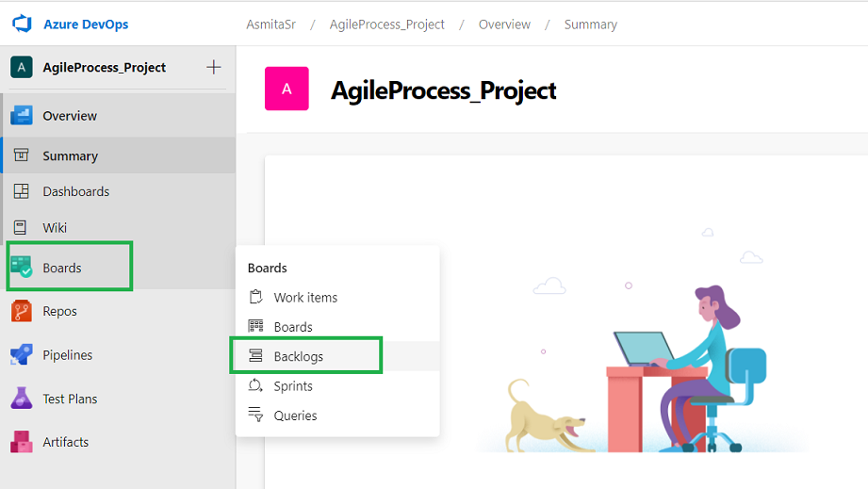Click AgileProcess_Project breadcrumb link
Viewport: 868px width, 489px height.
[386, 24]
